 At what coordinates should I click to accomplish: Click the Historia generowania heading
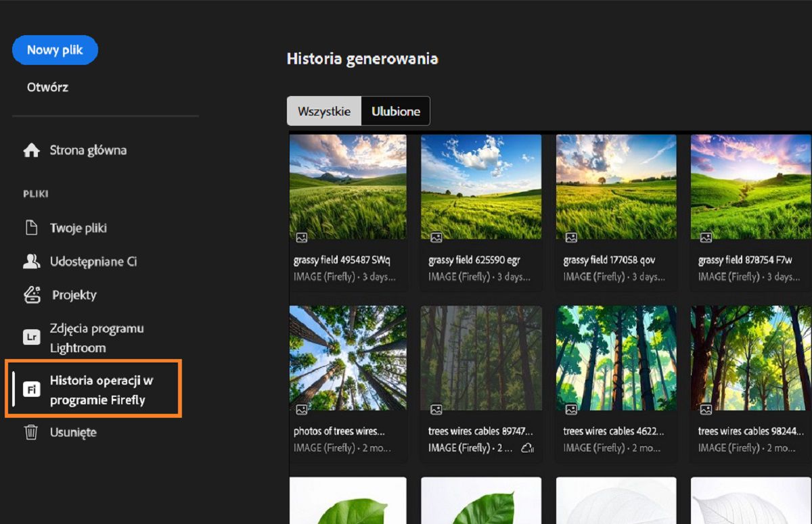[362, 59]
